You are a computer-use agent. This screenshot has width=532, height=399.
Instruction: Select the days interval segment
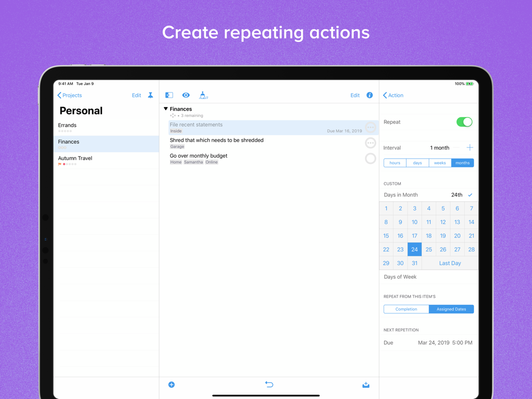[x=417, y=163]
